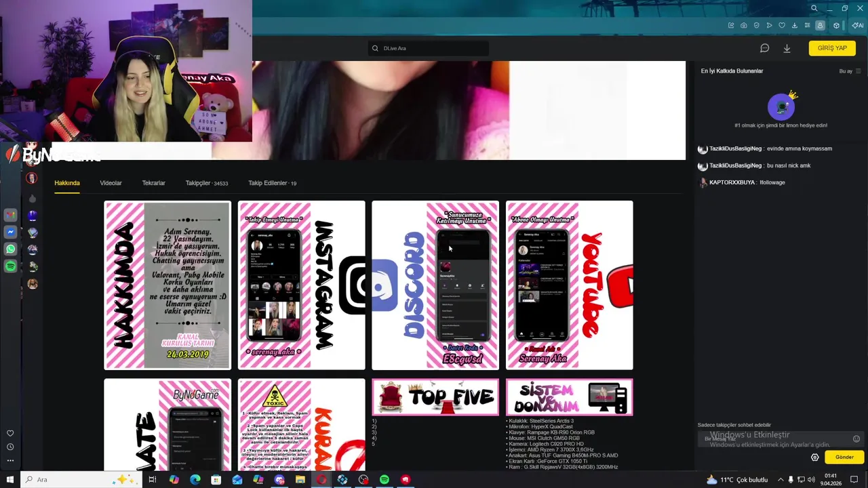Open the red-ringed followed channel avatar
868x488 pixels.
32,178
